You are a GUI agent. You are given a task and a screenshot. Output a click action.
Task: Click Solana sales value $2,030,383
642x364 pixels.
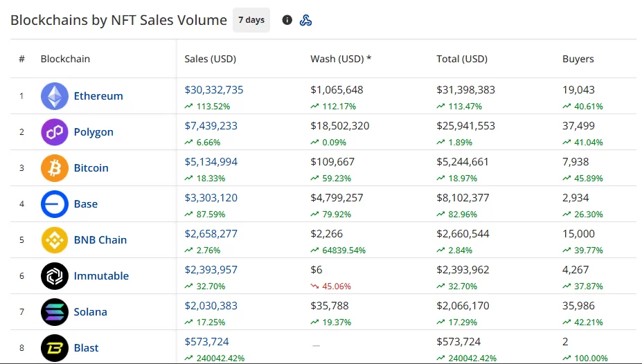coord(211,306)
